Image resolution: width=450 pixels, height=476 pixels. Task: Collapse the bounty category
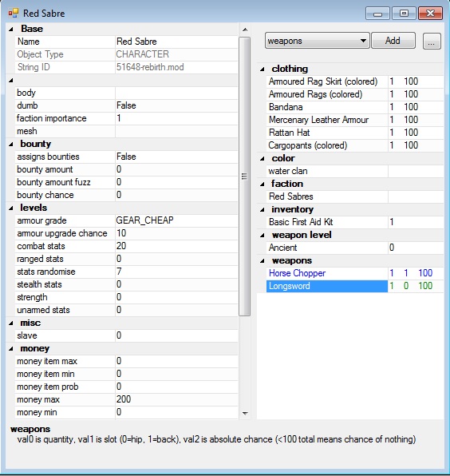coord(11,145)
